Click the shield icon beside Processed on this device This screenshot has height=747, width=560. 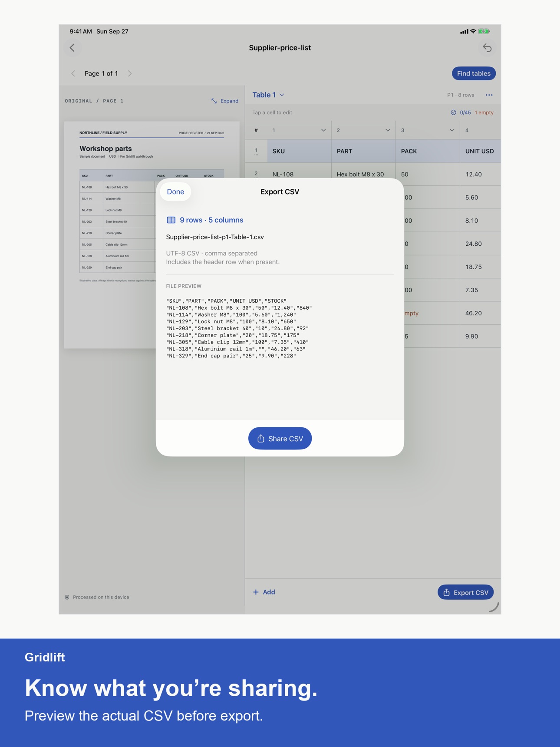coord(67,597)
